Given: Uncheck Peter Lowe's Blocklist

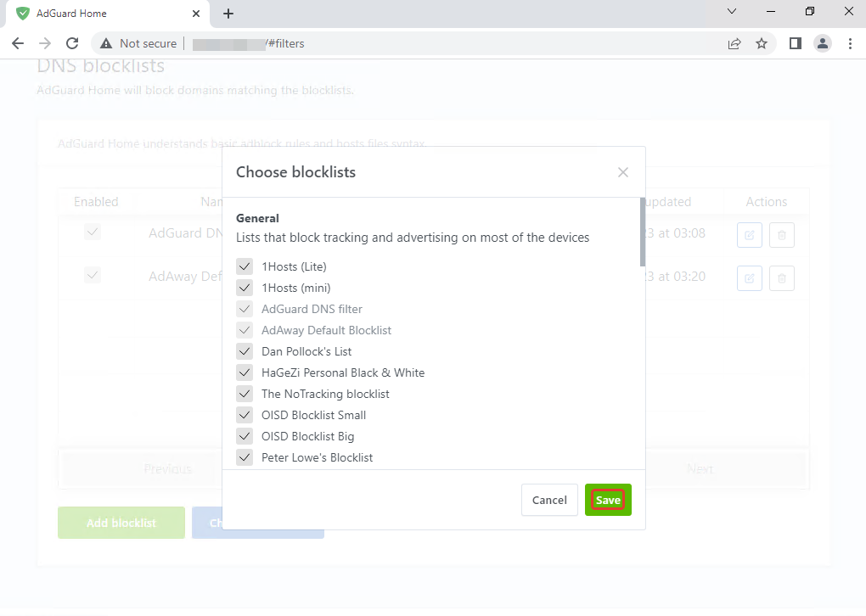Looking at the screenshot, I should tap(245, 457).
